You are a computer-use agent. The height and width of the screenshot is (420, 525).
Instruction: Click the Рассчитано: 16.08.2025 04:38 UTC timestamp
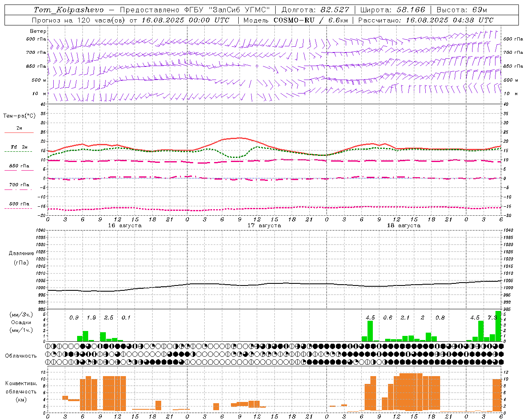[x=426, y=20]
